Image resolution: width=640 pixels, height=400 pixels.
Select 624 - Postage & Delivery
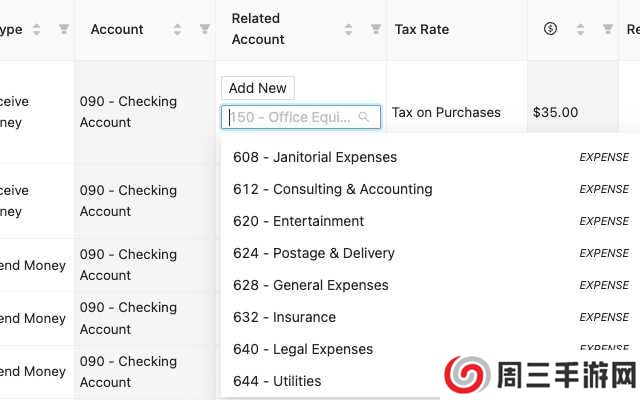[314, 253]
